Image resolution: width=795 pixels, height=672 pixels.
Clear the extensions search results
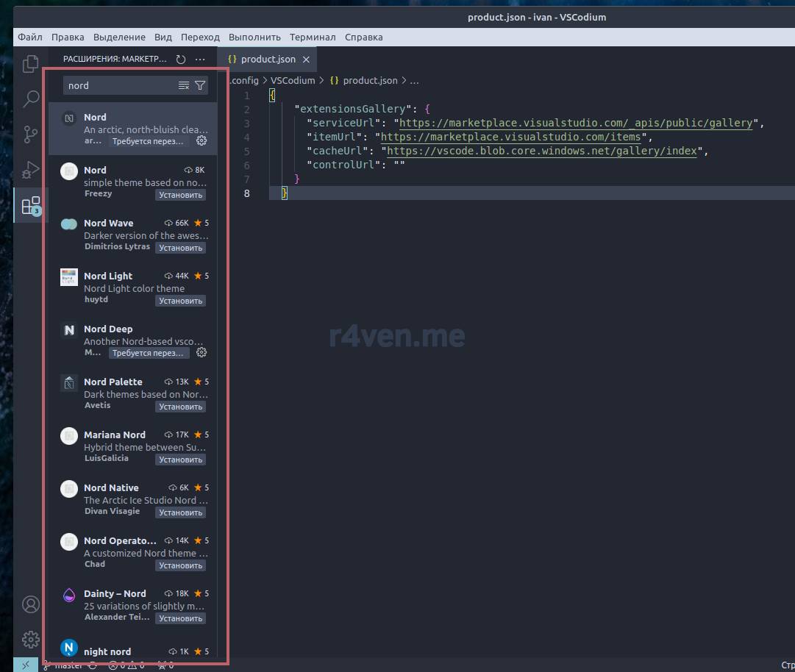184,86
